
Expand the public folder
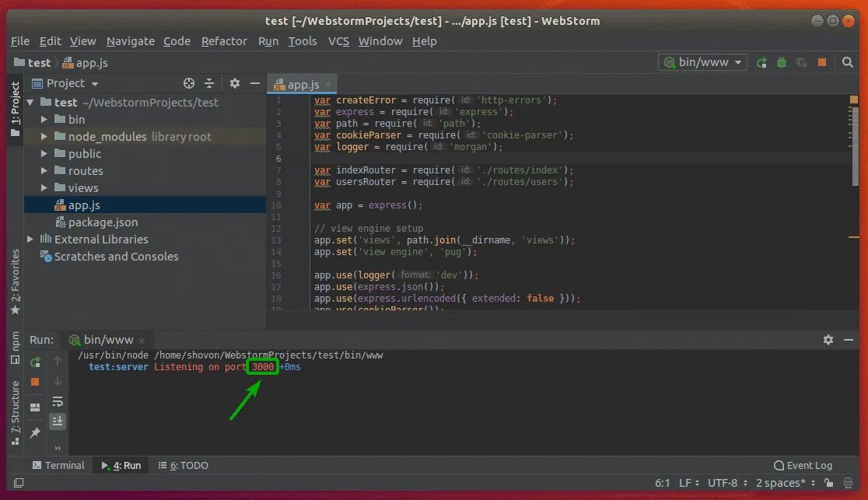click(x=44, y=154)
